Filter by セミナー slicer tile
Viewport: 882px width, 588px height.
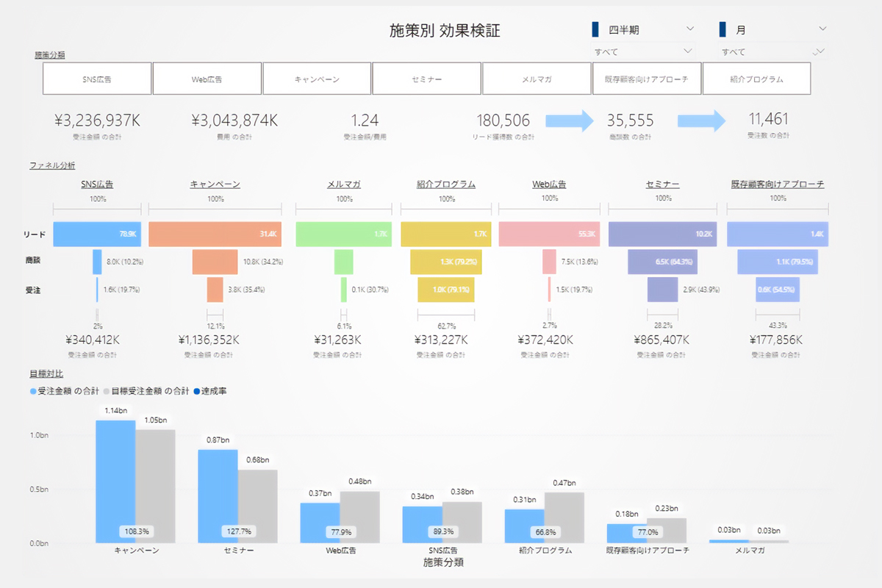pos(426,79)
